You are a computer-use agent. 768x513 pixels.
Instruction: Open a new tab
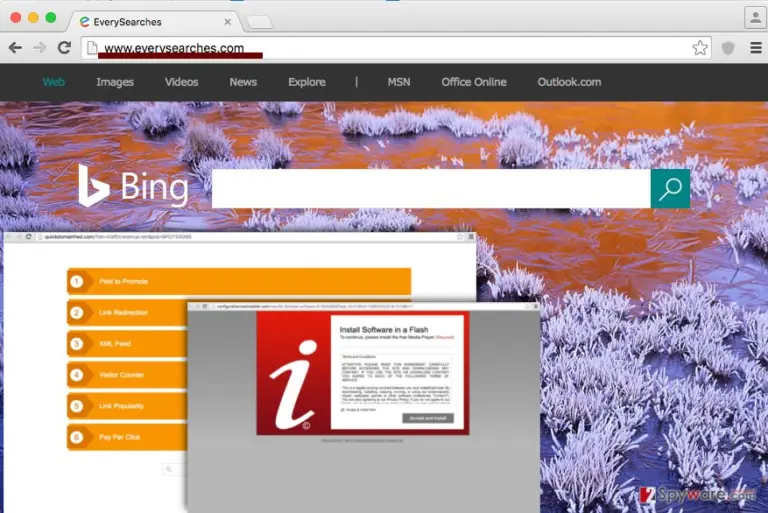259,22
